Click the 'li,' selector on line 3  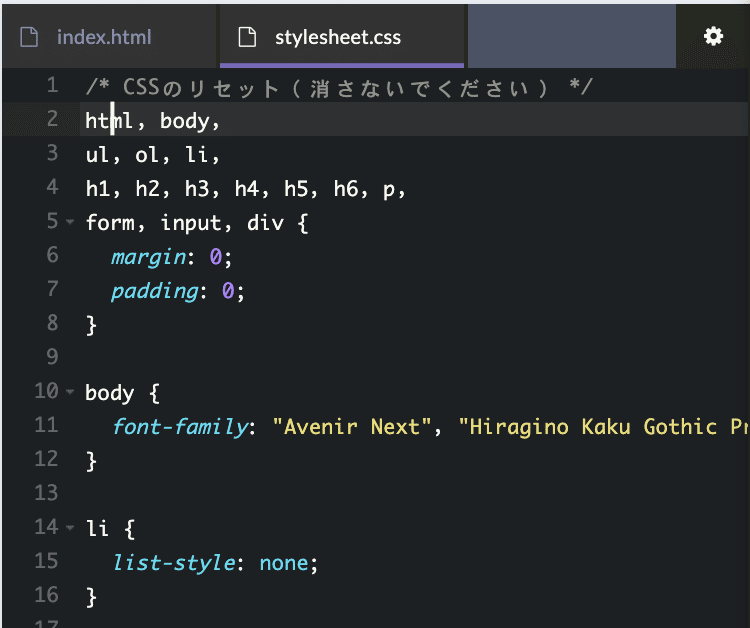click(x=202, y=155)
